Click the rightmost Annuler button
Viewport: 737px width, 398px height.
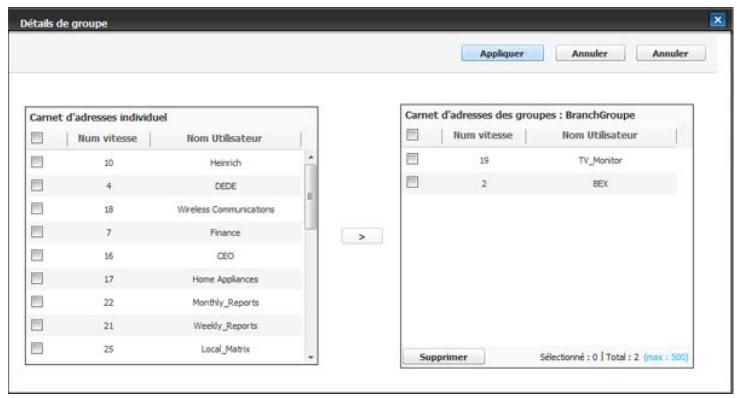point(670,54)
